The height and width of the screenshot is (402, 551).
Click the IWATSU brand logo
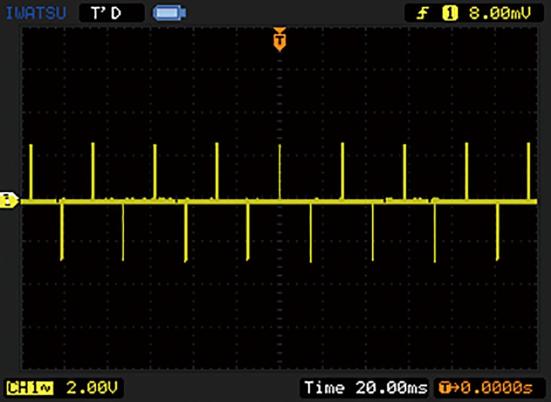point(36,13)
